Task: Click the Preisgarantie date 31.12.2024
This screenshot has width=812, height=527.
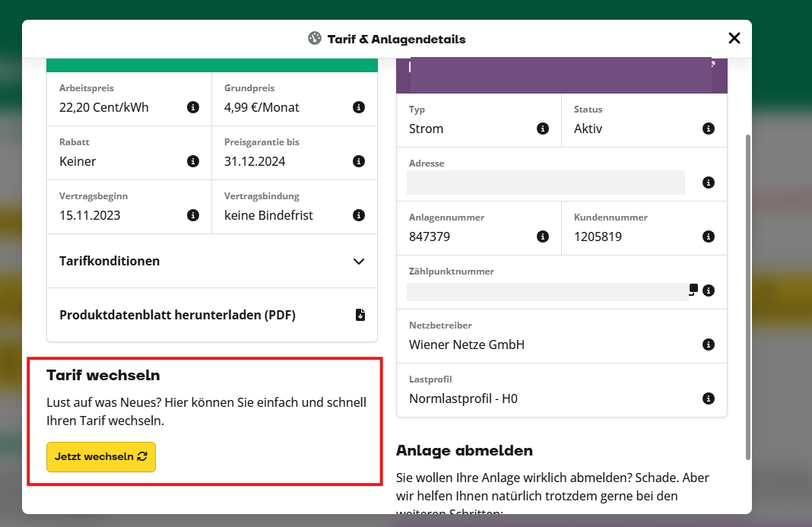Action: 255,161
